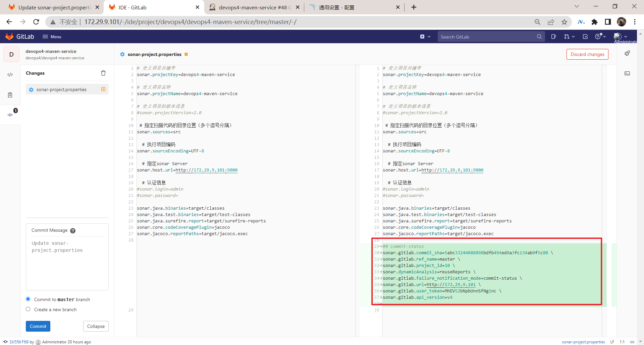
Task: Open the issues icon in header
Action: tap(553, 37)
